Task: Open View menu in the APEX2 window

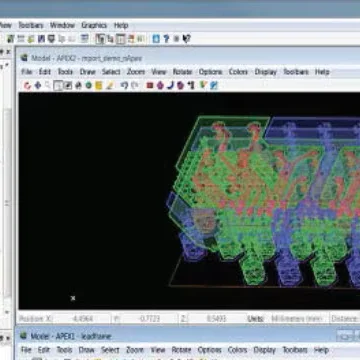Action: [159, 72]
